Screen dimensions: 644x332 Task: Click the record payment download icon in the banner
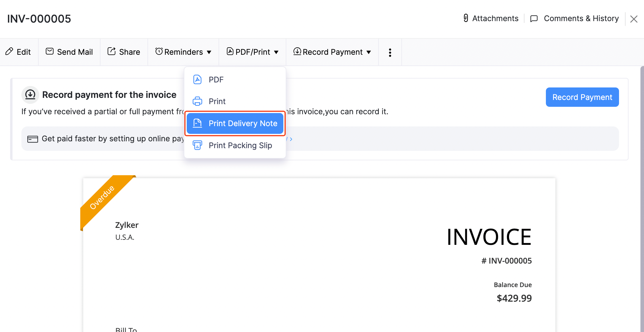click(x=30, y=95)
